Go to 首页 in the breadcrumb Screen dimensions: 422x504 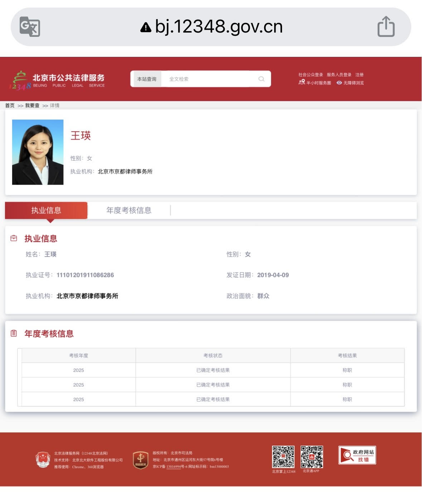click(x=10, y=106)
